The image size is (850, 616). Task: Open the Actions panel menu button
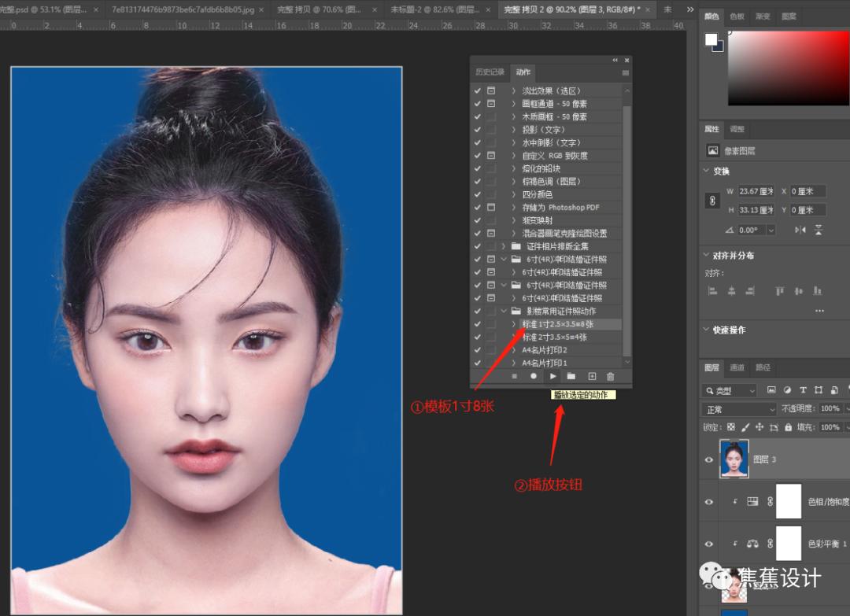pyautogui.click(x=626, y=72)
